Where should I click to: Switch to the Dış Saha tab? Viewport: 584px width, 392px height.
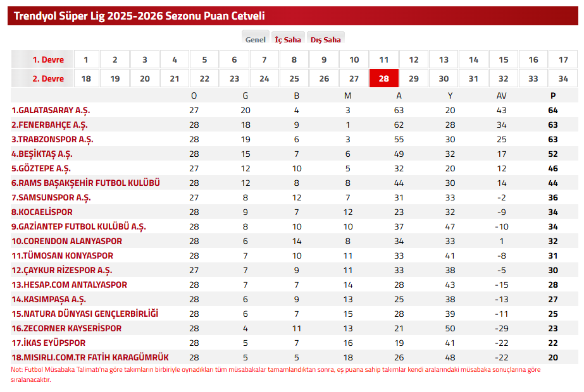coord(325,39)
